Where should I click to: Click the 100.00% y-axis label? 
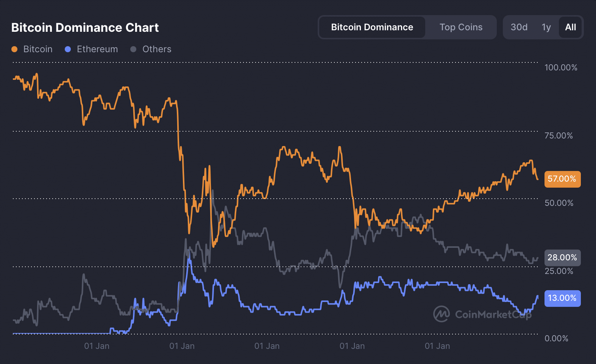pos(561,68)
